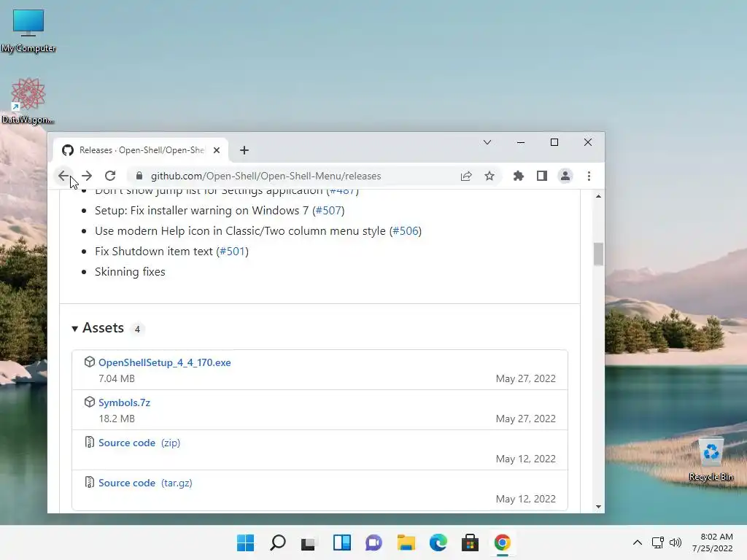Viewport: 747px width, 560px height.
Task: Download OpenShellSetup_4_4_170.exe
Action: [164, 362]
